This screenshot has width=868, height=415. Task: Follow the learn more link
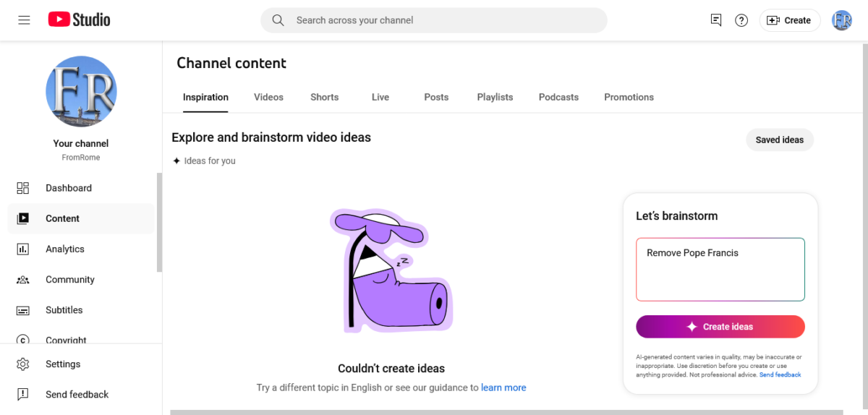coord(503,388)
